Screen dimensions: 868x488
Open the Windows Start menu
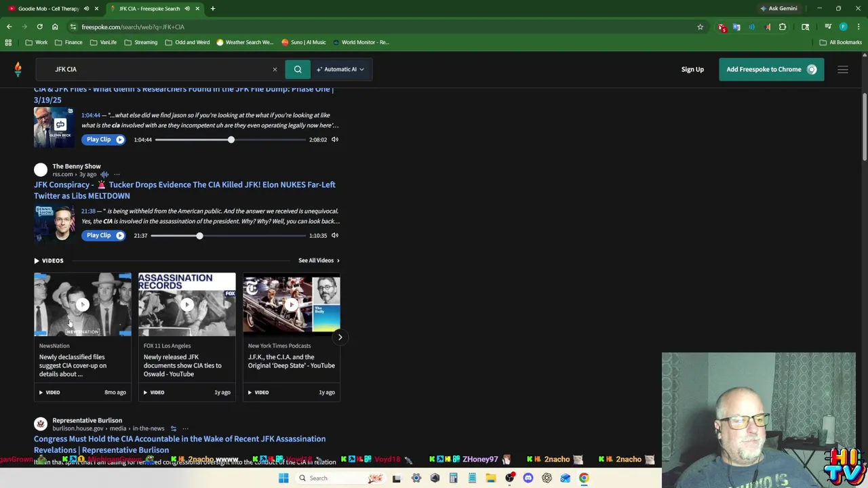point(283,478)
